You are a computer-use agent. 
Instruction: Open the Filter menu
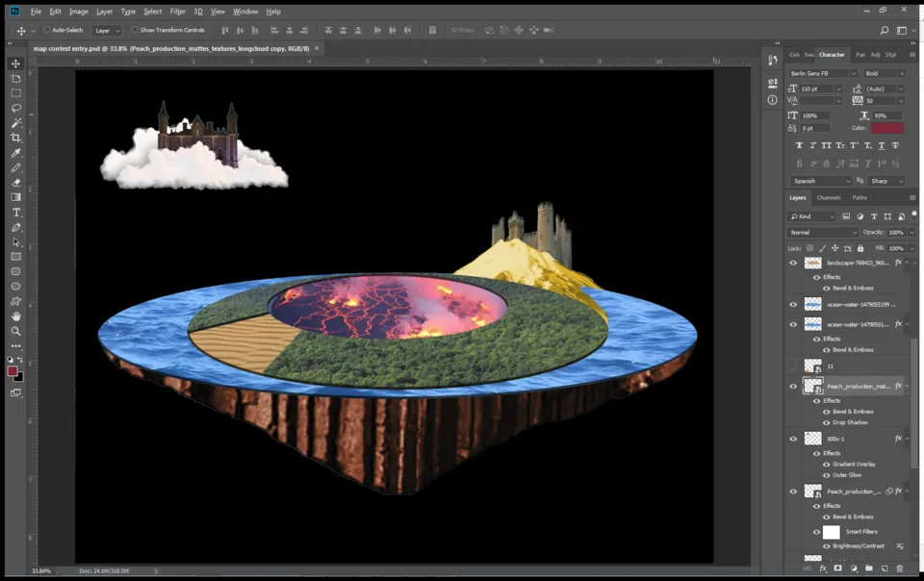pyautogui.click(x=177, y=12)
